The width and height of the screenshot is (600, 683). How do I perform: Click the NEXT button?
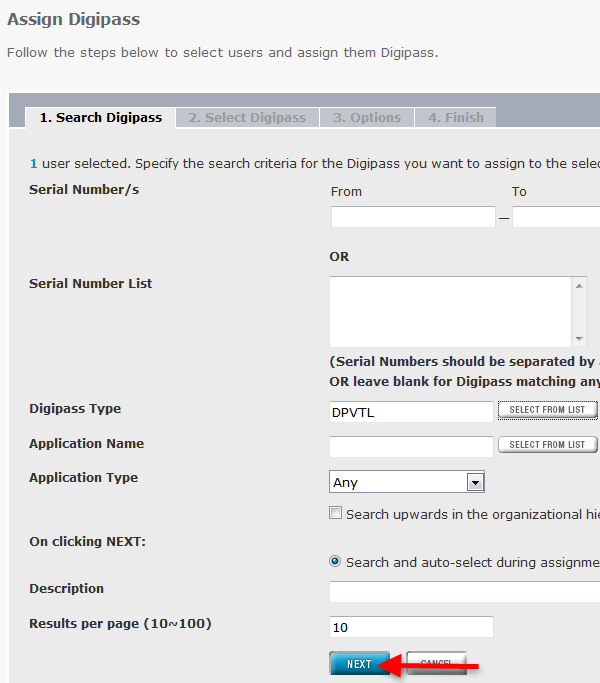[360, 663]
